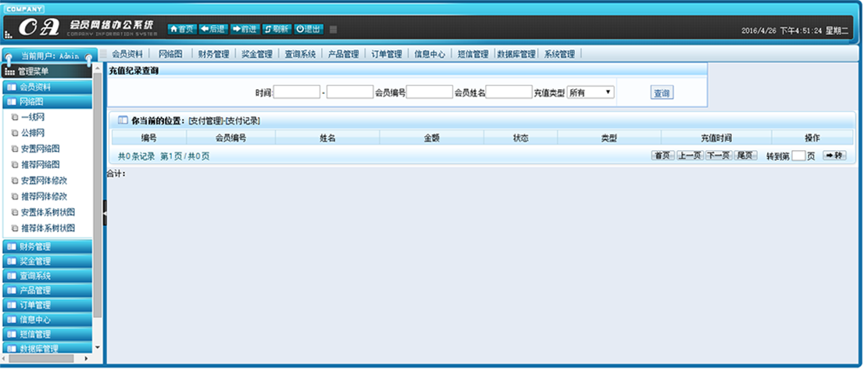This screenshot has height=369, width=868.
Task: Click the 转 go-to-page button
Action: (x=834, y=156)
